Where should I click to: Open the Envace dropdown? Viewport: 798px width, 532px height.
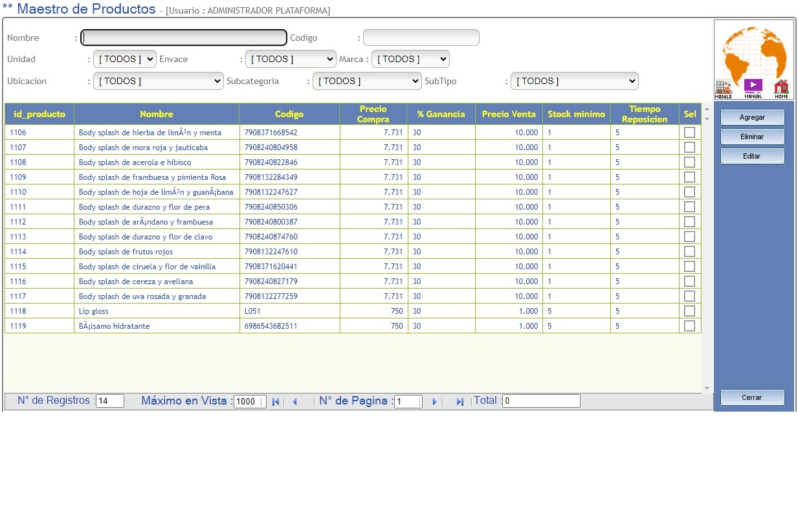(x=291, y=59)
